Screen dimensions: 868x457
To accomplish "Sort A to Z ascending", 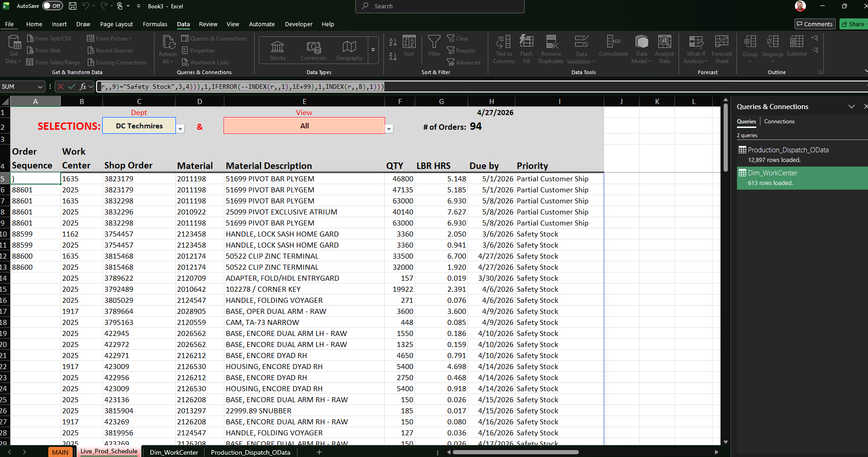I will 393,42.
